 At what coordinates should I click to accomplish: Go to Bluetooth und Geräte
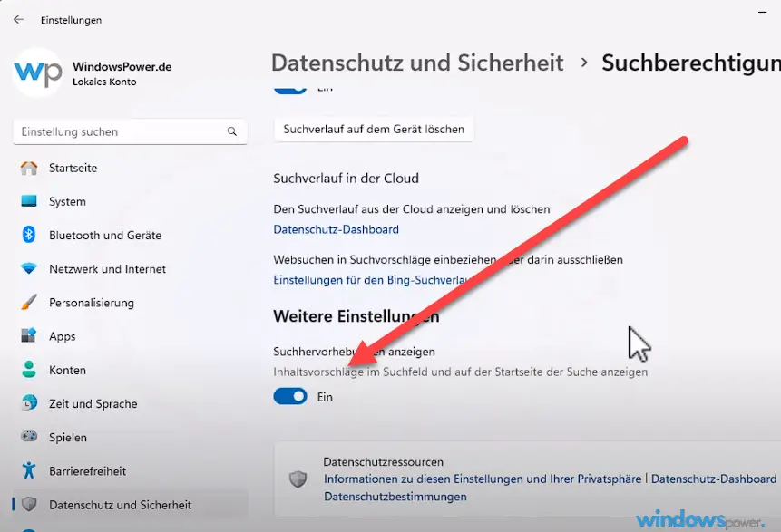130,235
